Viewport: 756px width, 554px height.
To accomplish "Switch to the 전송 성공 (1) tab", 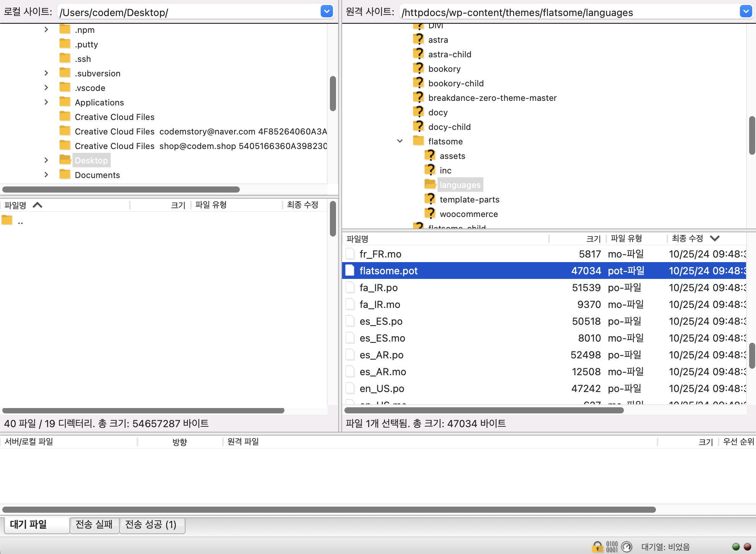I will click(151, 525).
